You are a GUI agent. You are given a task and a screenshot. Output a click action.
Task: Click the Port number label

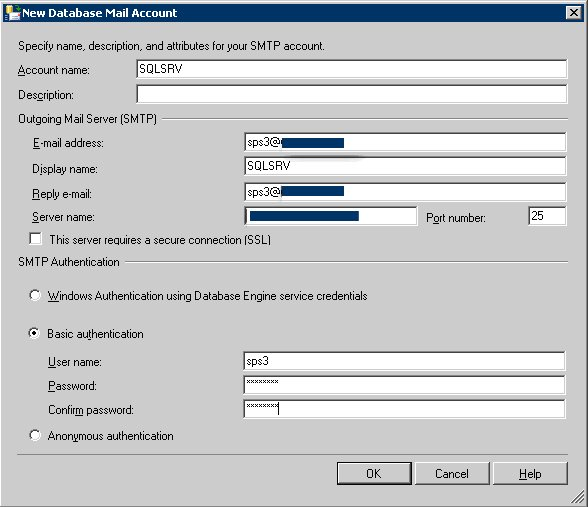[x=456, y=218]
